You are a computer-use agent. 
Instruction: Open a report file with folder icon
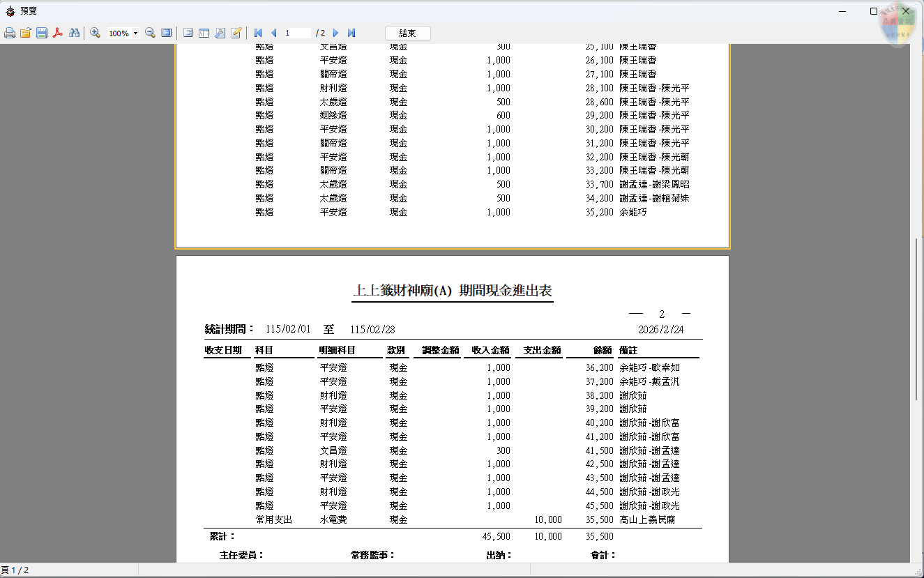(x=26, y=33)
